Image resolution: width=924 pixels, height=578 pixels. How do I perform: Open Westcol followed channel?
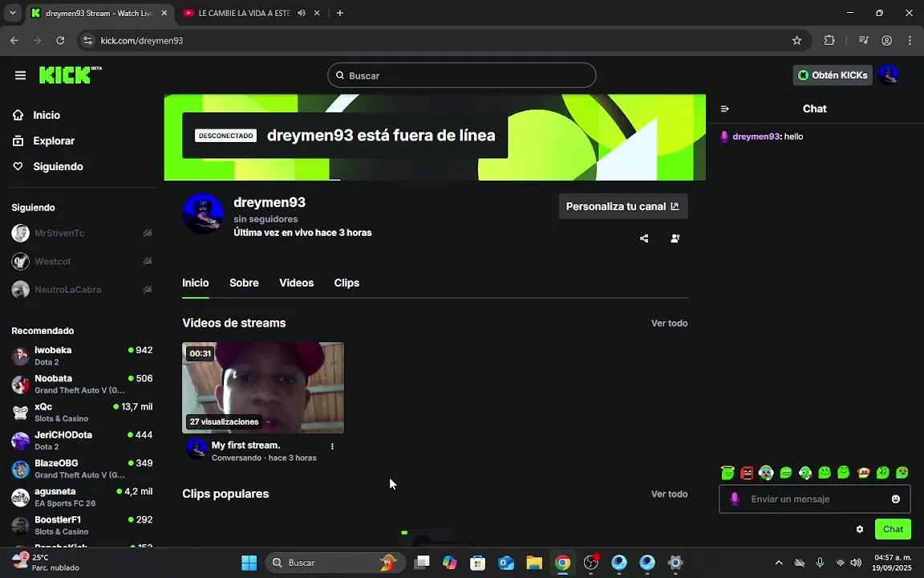coord(82,261)
